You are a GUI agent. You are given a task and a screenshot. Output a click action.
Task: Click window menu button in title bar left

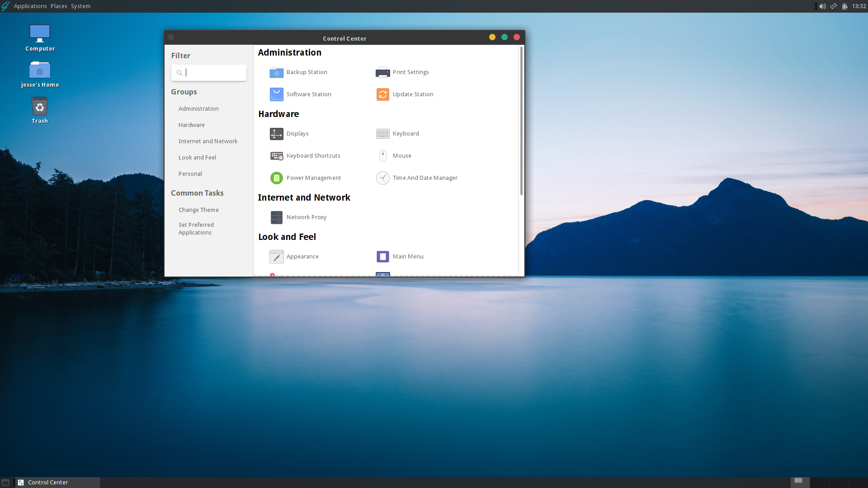tap(171, 37)
